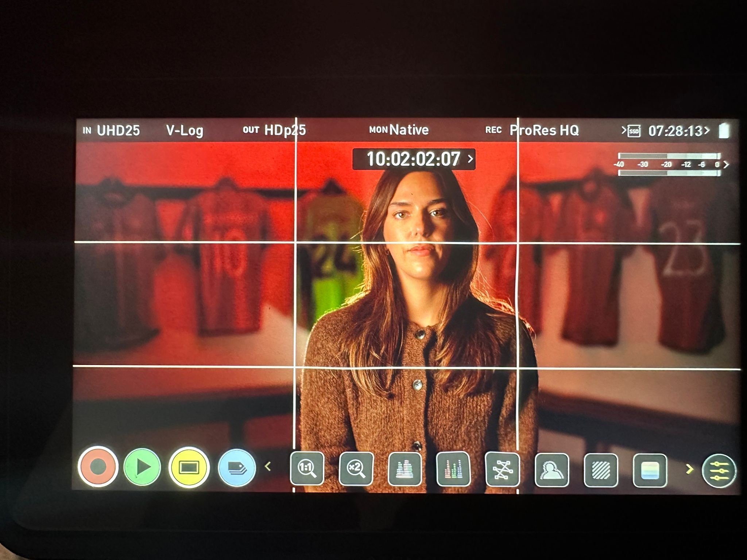Expand the 10:02:02:07 timecode options

414,159
